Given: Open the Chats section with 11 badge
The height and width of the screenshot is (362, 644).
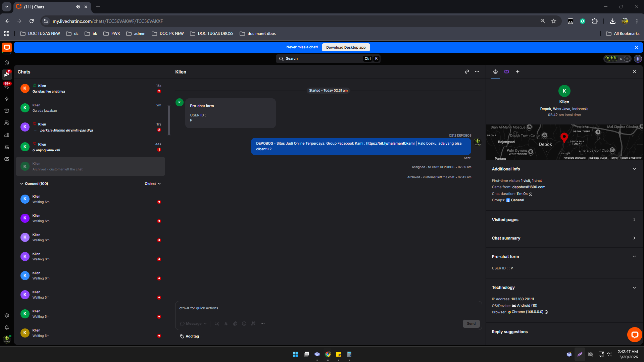Looking at the screenshot, I should click(7, 74).
